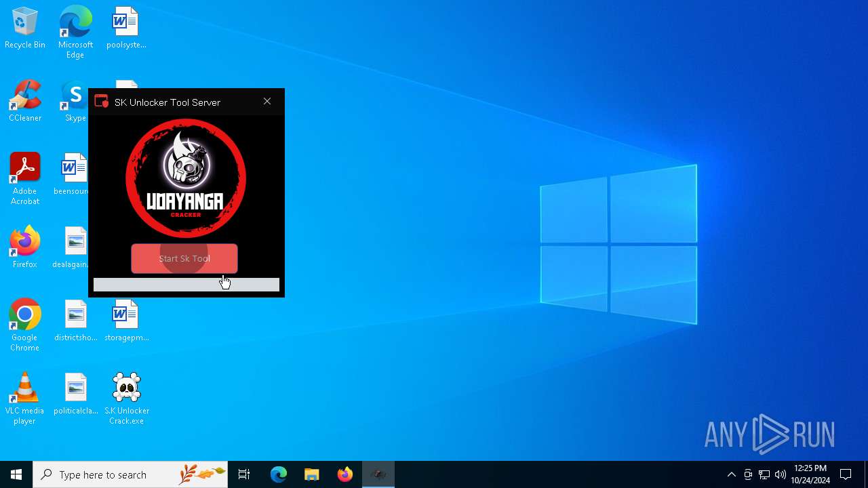Viewport: 868px width, 488px height.
Task: Select the poolsyste Word document icon
Action: point(126,28)
